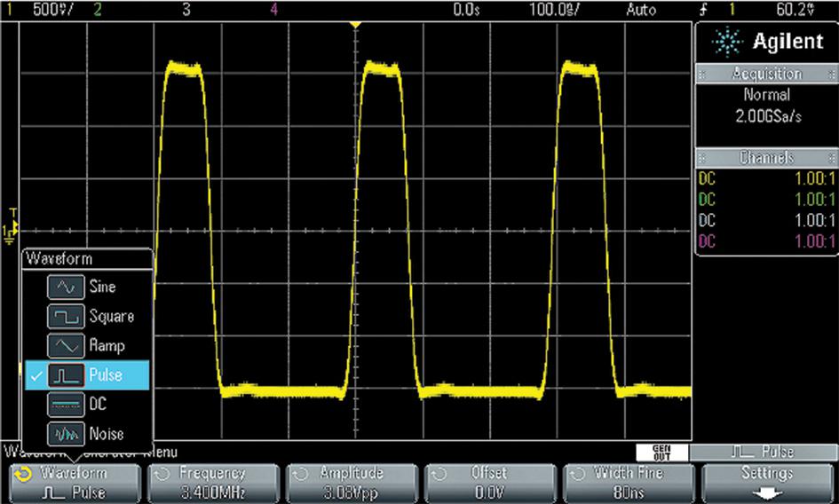The height and width of the screenshot is (504, 839).
Task: Click the Waveform popup title
Action: point(59,259)
